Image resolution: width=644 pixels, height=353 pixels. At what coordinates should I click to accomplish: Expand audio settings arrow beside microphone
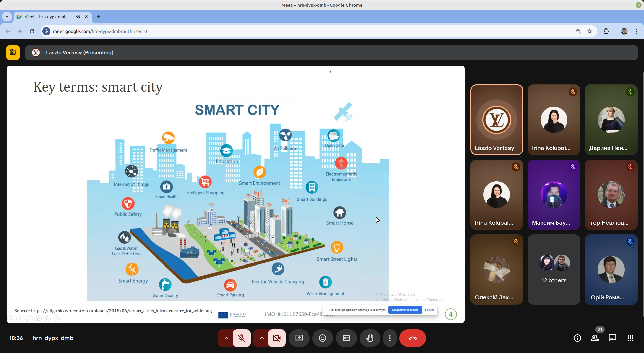pos(226,338)
